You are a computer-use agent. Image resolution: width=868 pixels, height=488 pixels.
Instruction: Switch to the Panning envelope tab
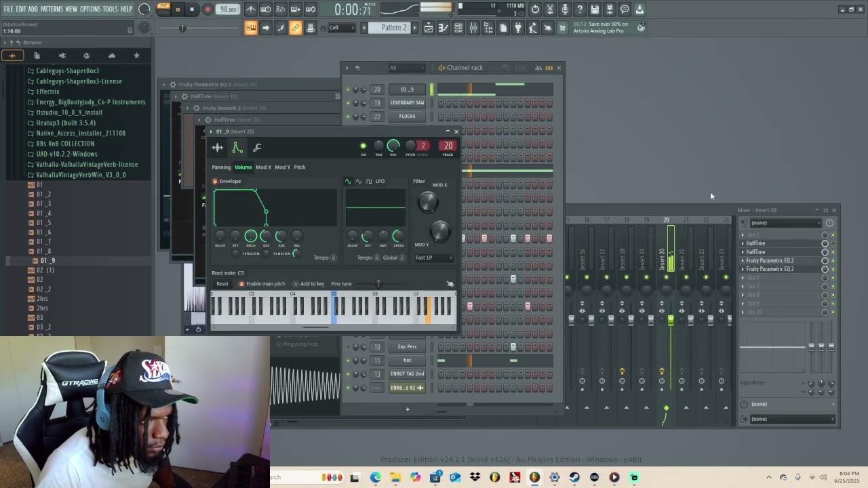[x=221, y=167]
